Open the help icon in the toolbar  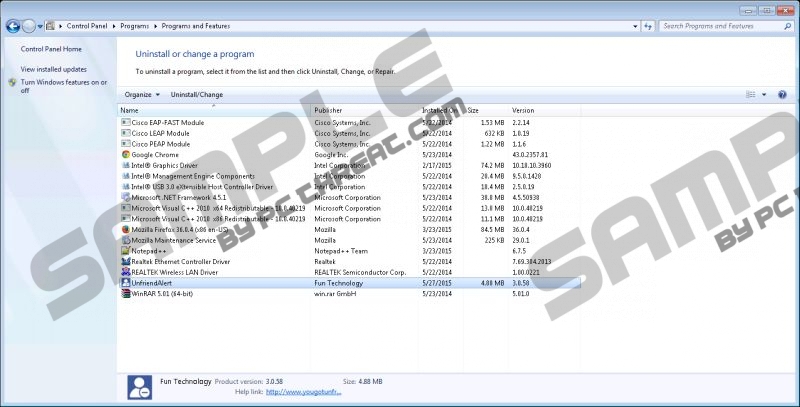(781, 95)
